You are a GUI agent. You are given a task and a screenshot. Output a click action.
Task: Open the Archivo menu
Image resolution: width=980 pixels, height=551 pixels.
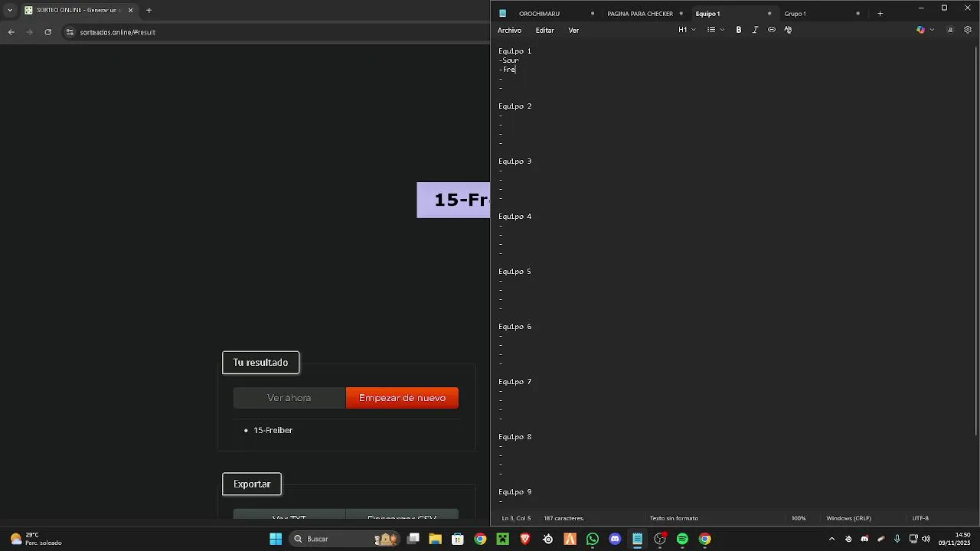[x=509, y=31]
